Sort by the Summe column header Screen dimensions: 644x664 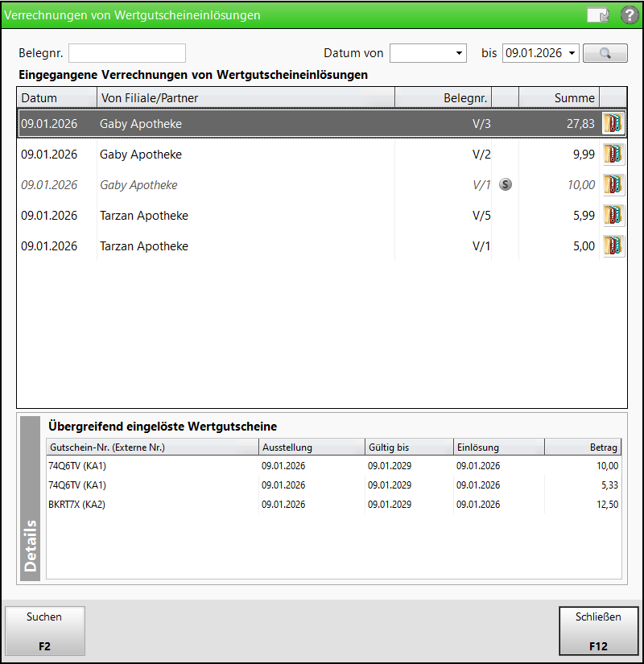[559, 98]
